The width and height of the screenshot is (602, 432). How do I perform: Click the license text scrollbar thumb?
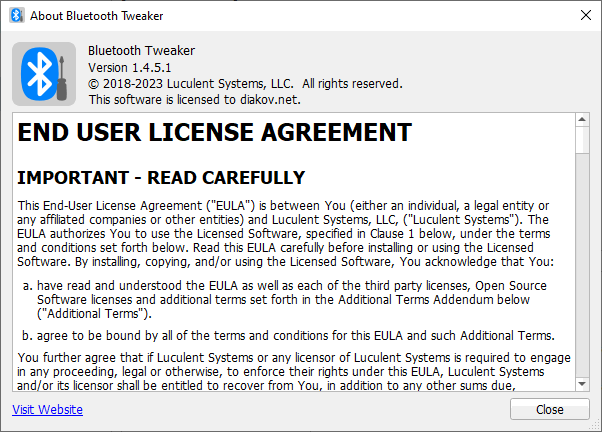580,140
